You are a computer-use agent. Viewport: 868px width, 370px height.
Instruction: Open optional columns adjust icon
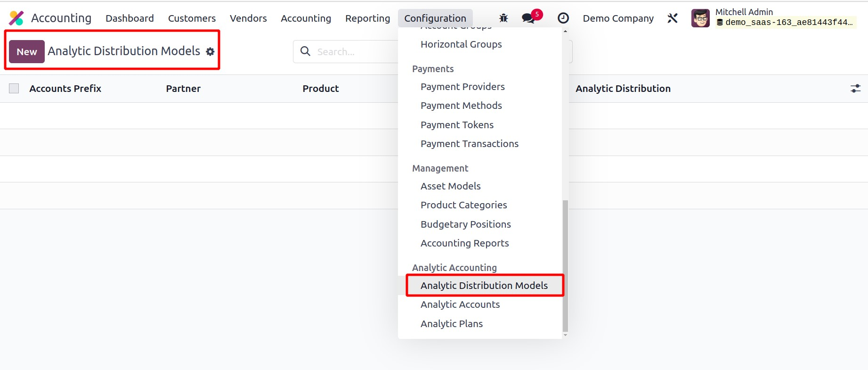pyautogui.click(x=855, y=89)
